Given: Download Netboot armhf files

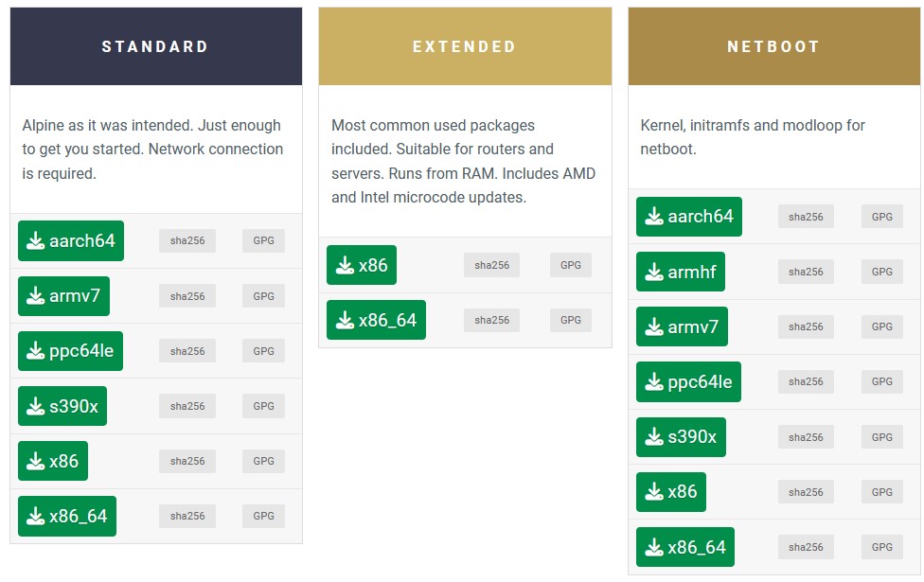Looking at the screenshot, I should click(x=681, y=272).
